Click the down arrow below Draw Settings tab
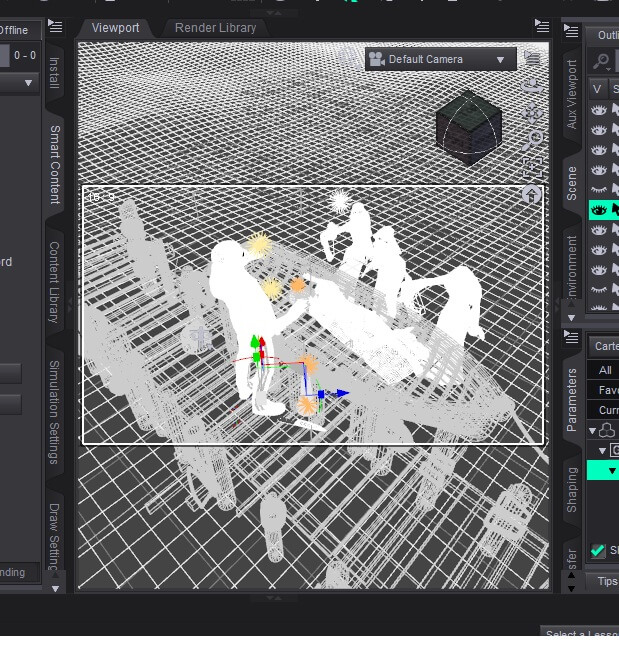The image size is (619, 661). click(55, 588)
